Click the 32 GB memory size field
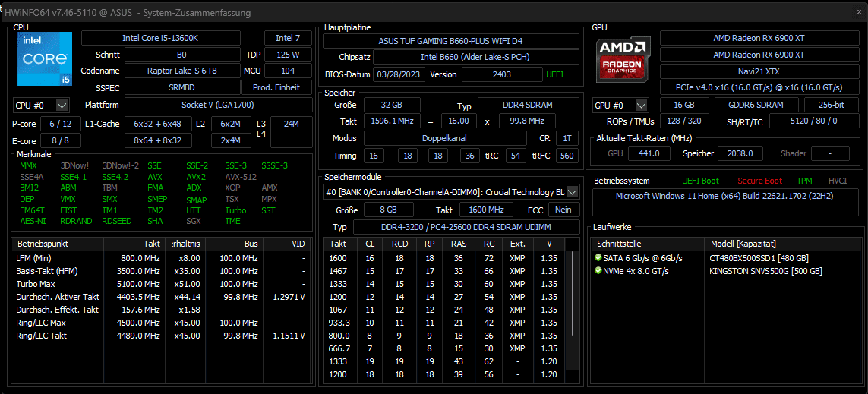 (x=392, y=105)
